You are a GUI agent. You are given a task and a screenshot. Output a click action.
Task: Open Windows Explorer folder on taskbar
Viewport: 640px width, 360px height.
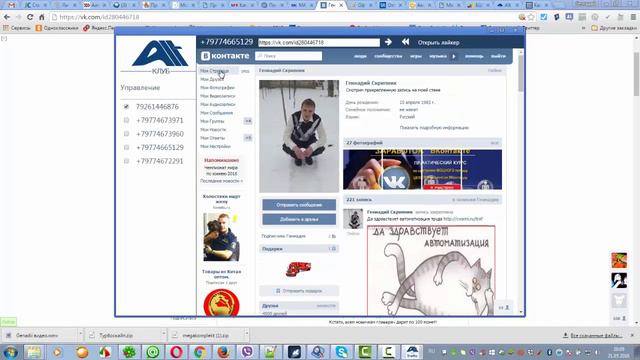(x=34, y=352)
